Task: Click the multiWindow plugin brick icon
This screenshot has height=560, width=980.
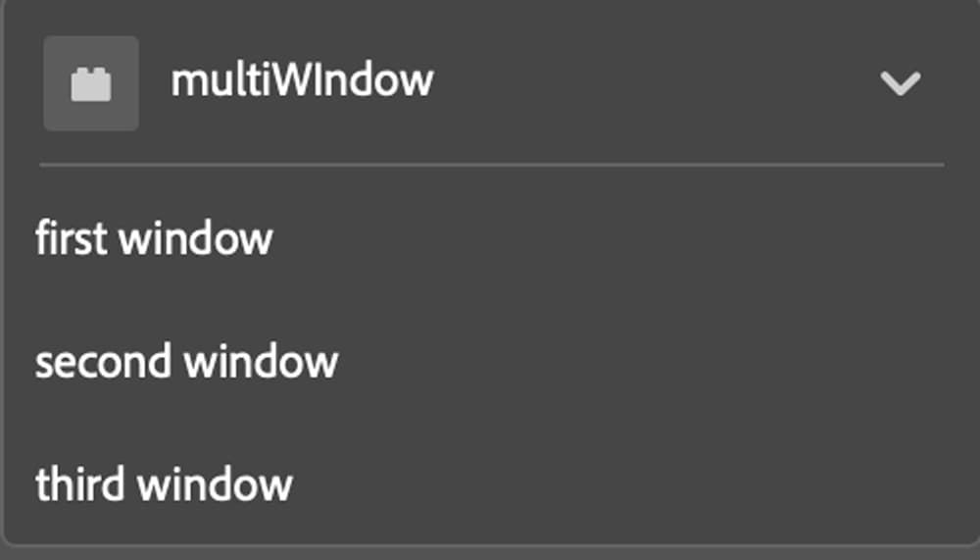Action: 91,84
